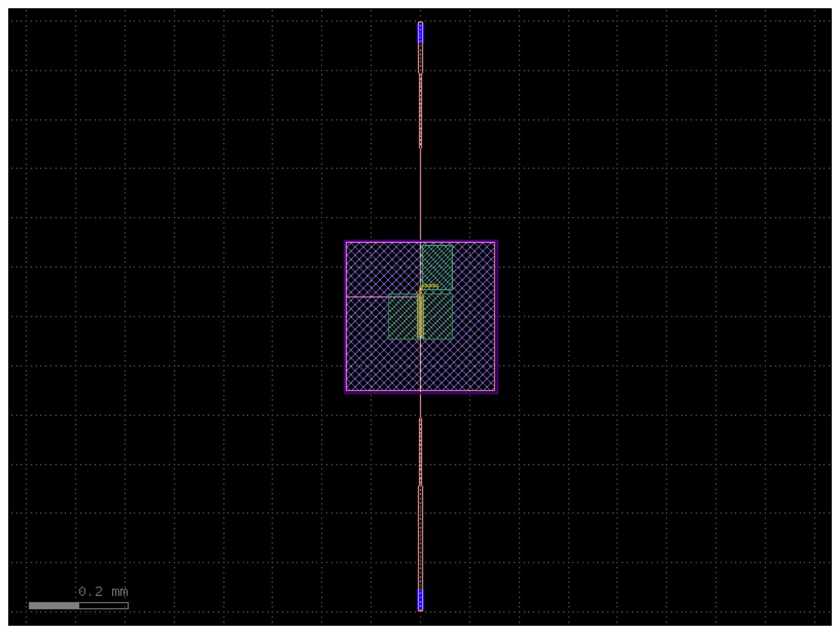The width and height of the screenshot is (840, 634).
Task: Select the upper-right green hatched rectangle
Action: [x=438, y=267]
